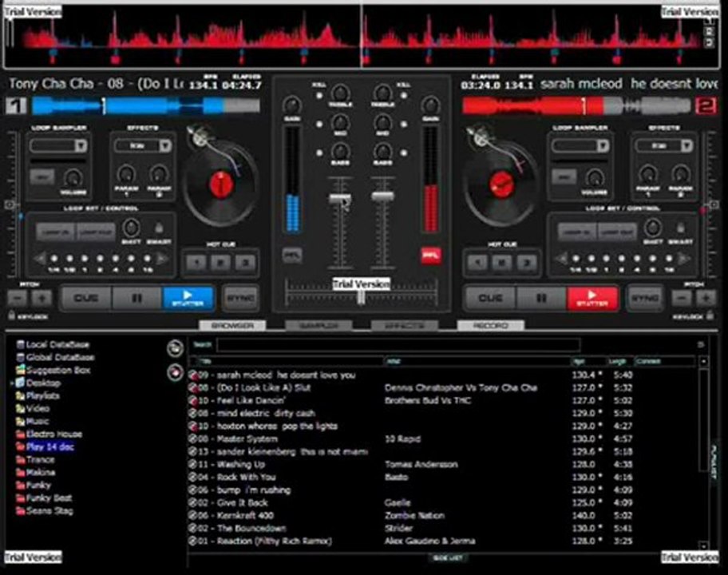Click the deck 2 SYNC button

tap(645, 298)
